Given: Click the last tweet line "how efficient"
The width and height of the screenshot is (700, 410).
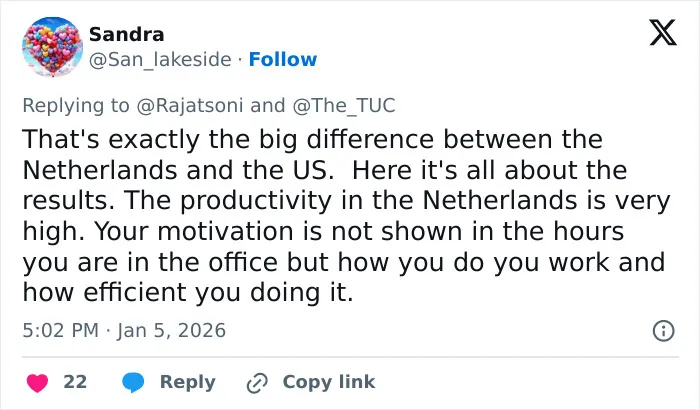Looking at the screenshot, I should [188, 293].
